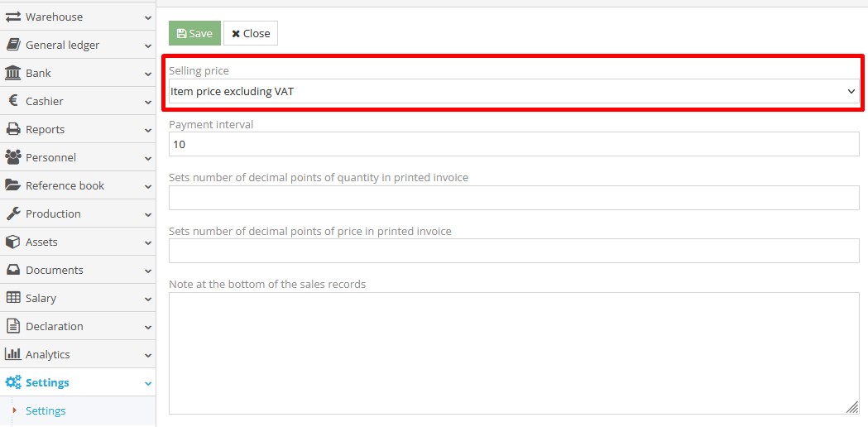Image resolution: width=868 pixels, height=427 pixels.
Task: Click the Analytics bar chart icon
Action: [x=13, y=354]
